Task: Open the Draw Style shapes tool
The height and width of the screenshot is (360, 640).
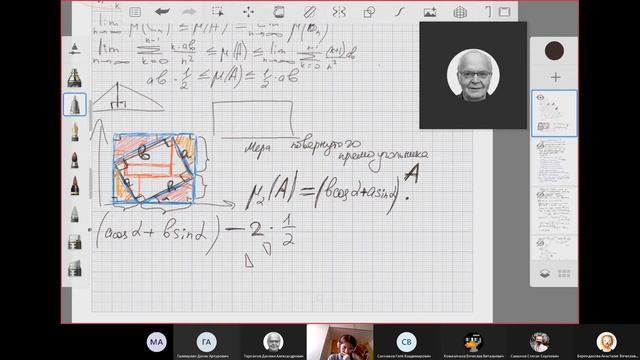Action: 369,12
